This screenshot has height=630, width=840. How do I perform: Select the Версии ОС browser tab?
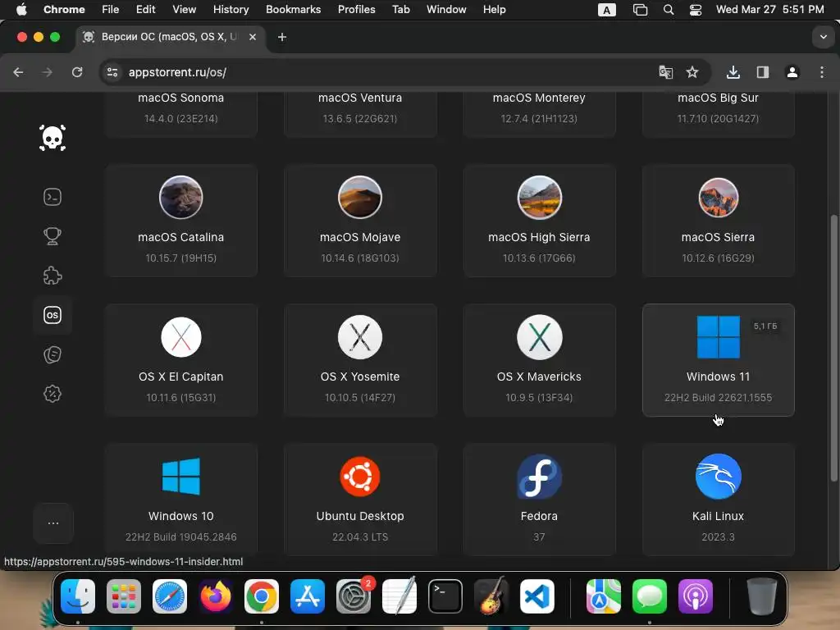[171, 37]
